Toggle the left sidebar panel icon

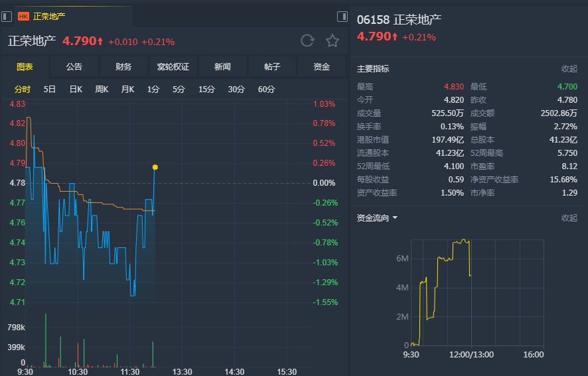pos(7,16)
